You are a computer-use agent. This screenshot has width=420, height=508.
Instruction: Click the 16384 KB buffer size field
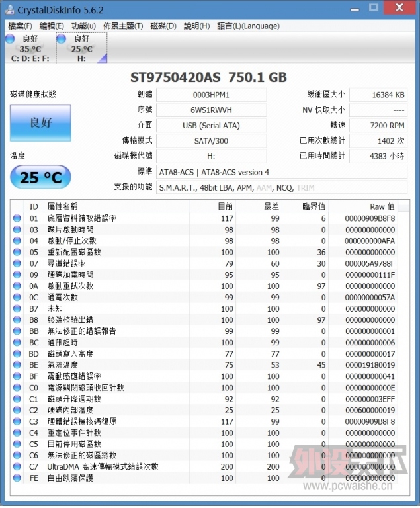[x=378, y=95]
